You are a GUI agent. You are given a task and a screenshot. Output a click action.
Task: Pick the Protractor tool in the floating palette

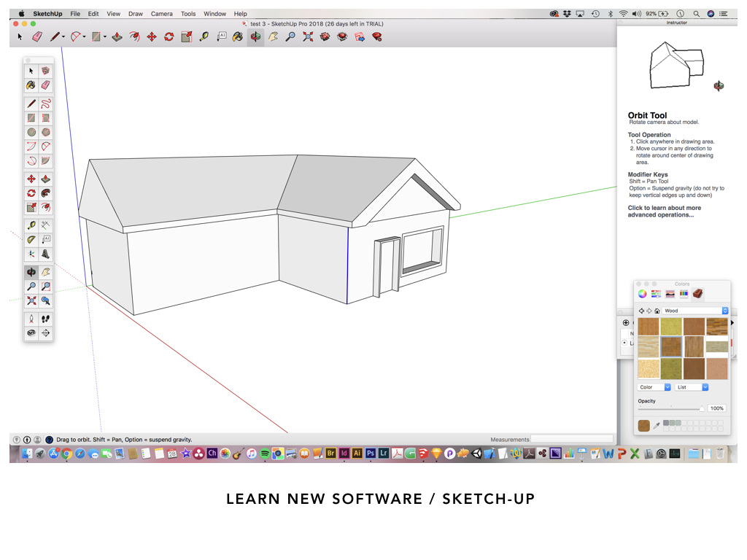click(31, 239)
